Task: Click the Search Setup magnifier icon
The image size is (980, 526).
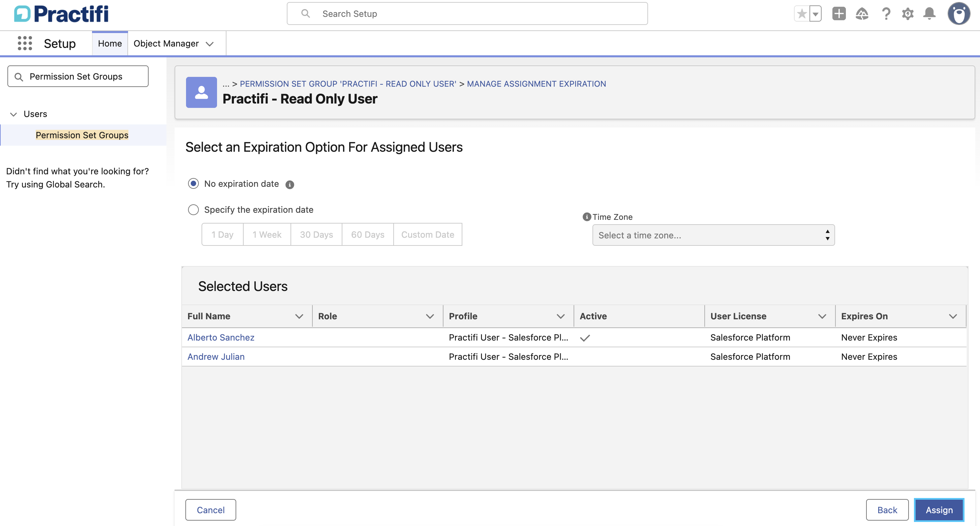Action: click(305, 14)
